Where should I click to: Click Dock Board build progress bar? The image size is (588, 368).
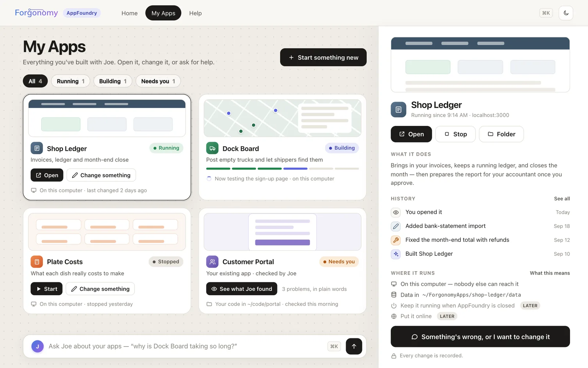283,169
